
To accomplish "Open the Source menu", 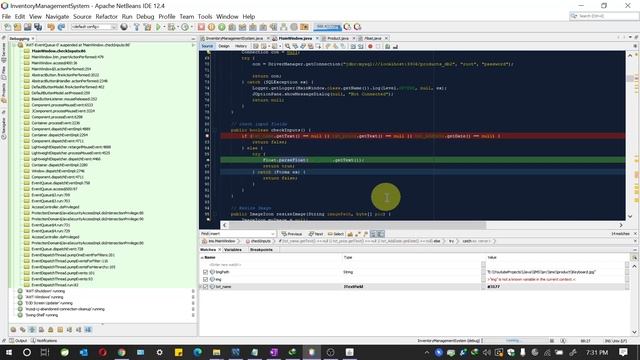I will [82, 16].
